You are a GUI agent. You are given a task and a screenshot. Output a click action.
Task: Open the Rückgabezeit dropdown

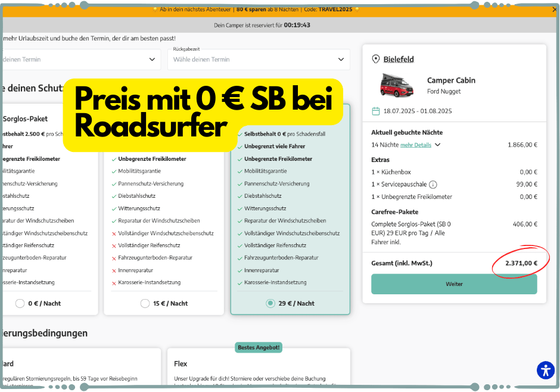[259, 59]
